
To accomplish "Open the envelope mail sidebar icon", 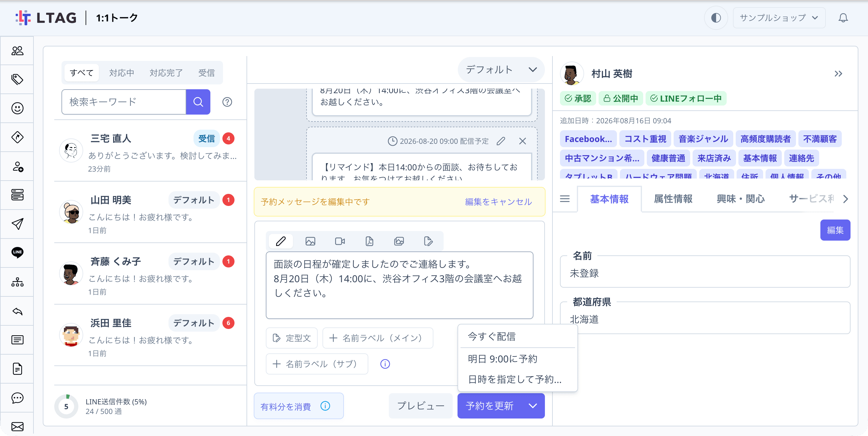I will pyautogui.click(x=17, y=427).
